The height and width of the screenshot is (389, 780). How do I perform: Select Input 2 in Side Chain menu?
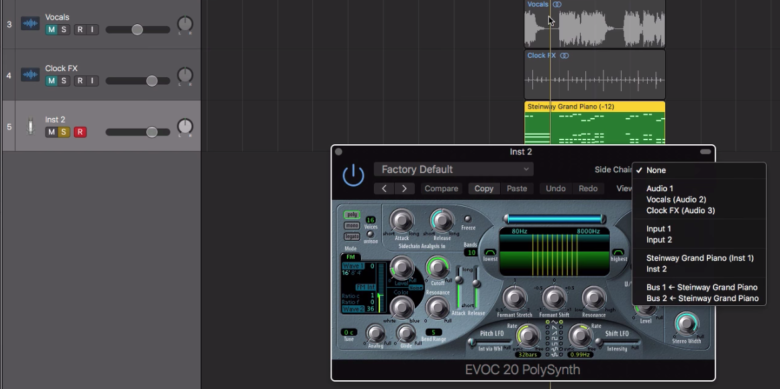(699, 240)
